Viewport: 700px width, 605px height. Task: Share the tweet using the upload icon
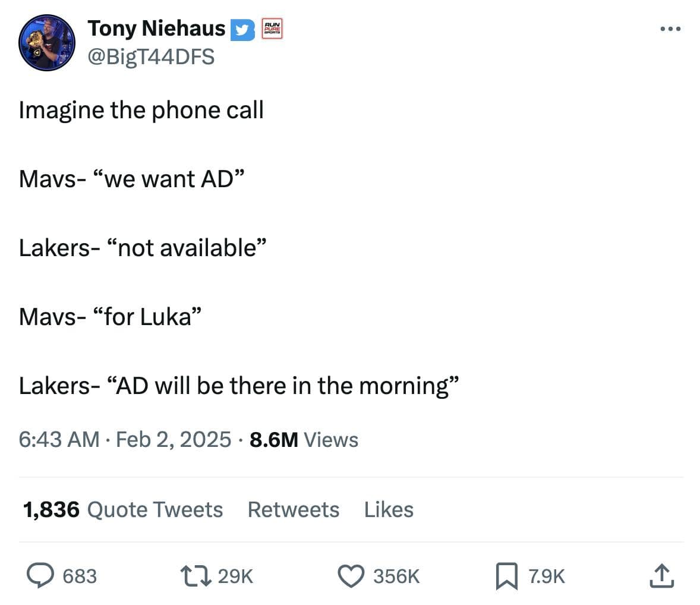click(x=661, y=575)
